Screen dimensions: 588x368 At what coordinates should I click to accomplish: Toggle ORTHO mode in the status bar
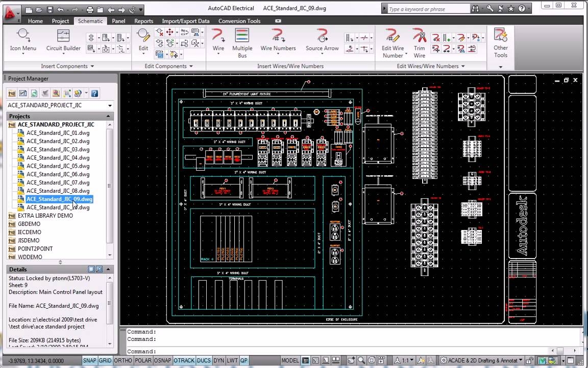coord(123,360)
